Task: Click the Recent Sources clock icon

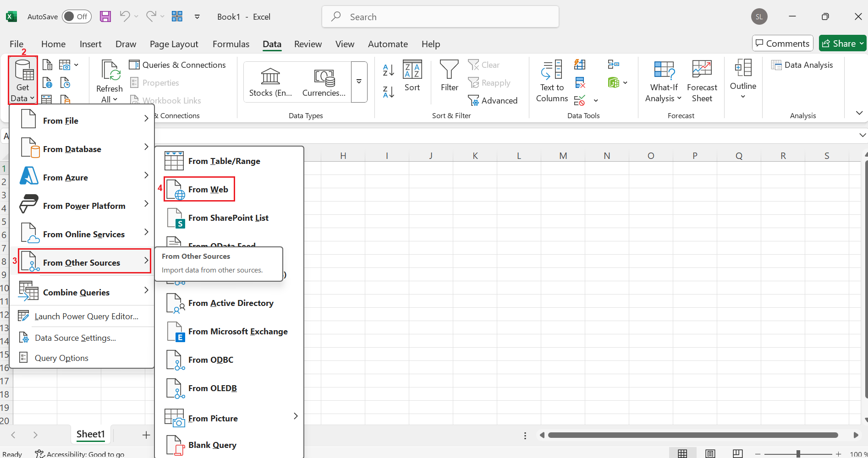Action: pyautogui.click(x=65, y=83)
